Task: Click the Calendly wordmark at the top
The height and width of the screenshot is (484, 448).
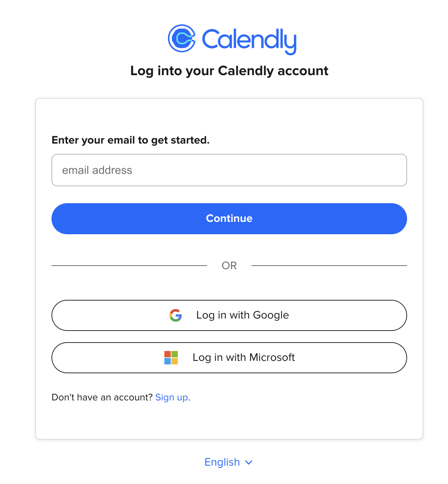Action: click(249, 41)
